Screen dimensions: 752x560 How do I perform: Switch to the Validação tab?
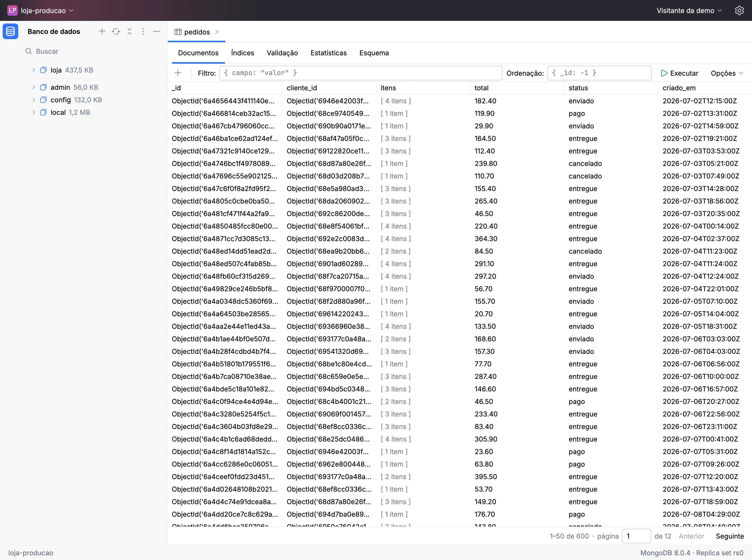pyautogui.click(x=282, y=53)
